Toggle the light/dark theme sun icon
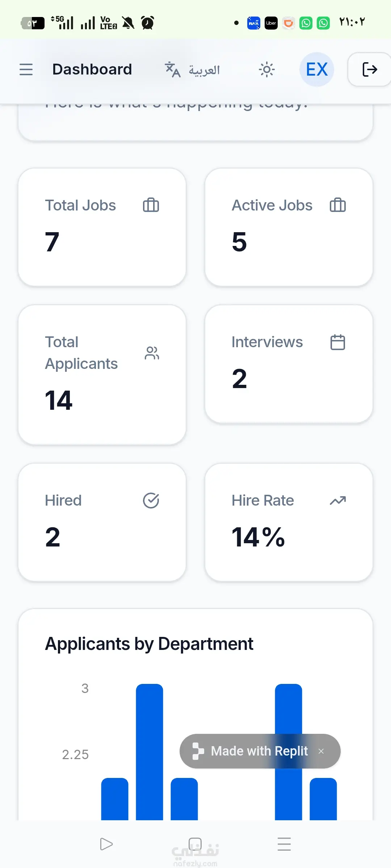 coord(267,69)
